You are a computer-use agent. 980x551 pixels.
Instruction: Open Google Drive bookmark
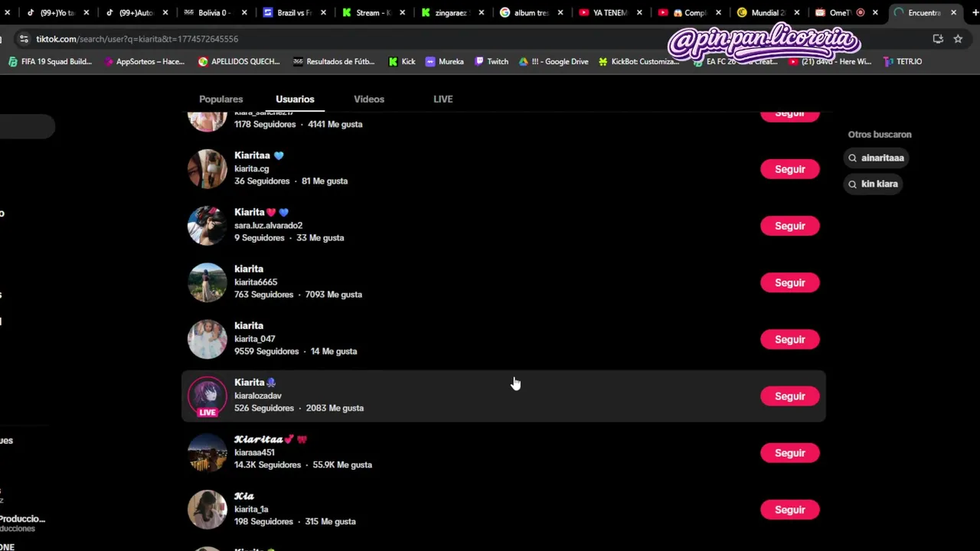point(554,61)
